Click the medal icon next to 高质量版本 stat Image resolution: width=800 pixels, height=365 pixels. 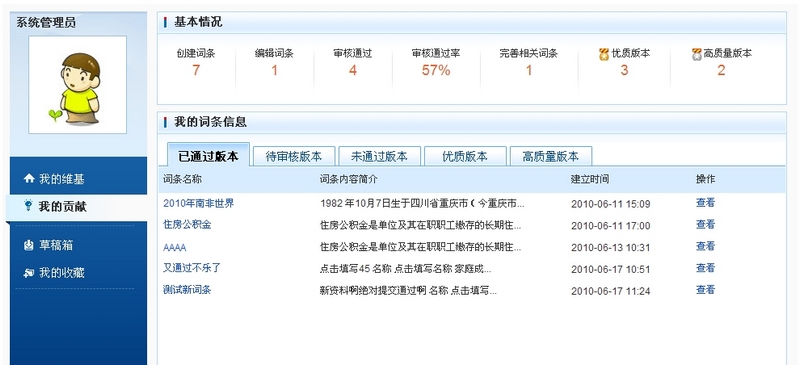tap(697, 54)
